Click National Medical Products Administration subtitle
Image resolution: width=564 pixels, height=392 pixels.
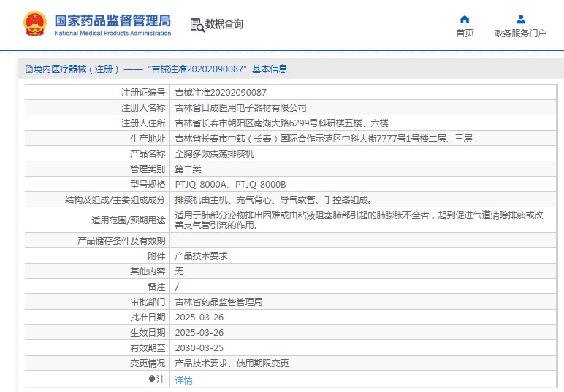(x=113, y=33)
